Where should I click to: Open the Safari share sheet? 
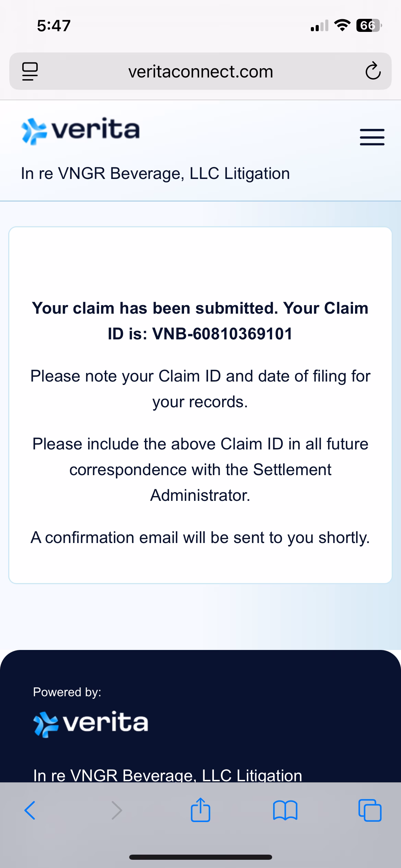coord(200,810)
